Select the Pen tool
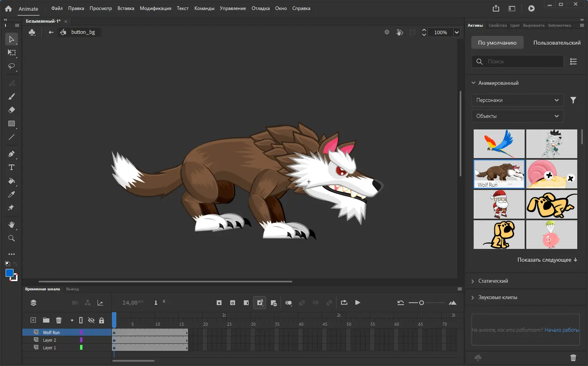This screenshot has height=366, width=588. [12, 154]
